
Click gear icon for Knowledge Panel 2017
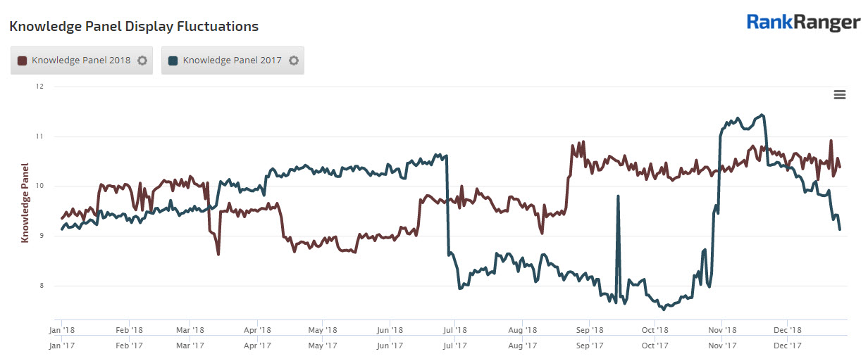click(x=294, y=61)
